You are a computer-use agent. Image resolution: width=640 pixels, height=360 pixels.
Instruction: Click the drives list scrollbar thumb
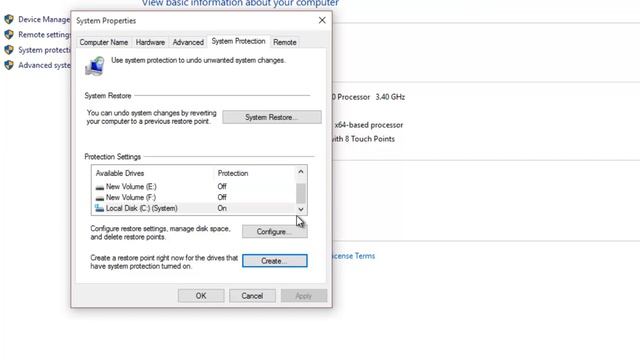[x=301, y=193]
